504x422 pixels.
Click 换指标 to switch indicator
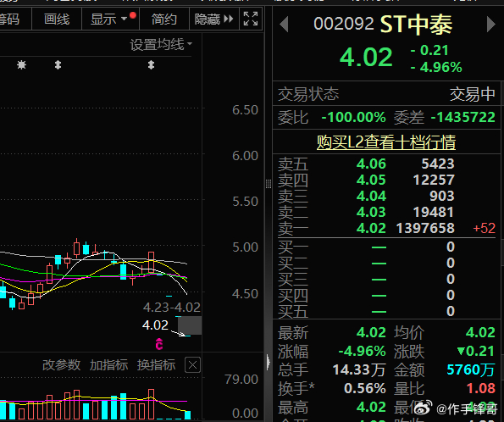156,365
